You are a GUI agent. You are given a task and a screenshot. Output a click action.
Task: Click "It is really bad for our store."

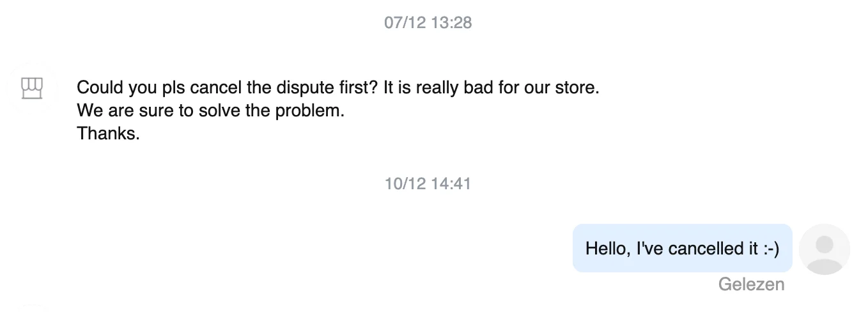(x=492, y=88)
